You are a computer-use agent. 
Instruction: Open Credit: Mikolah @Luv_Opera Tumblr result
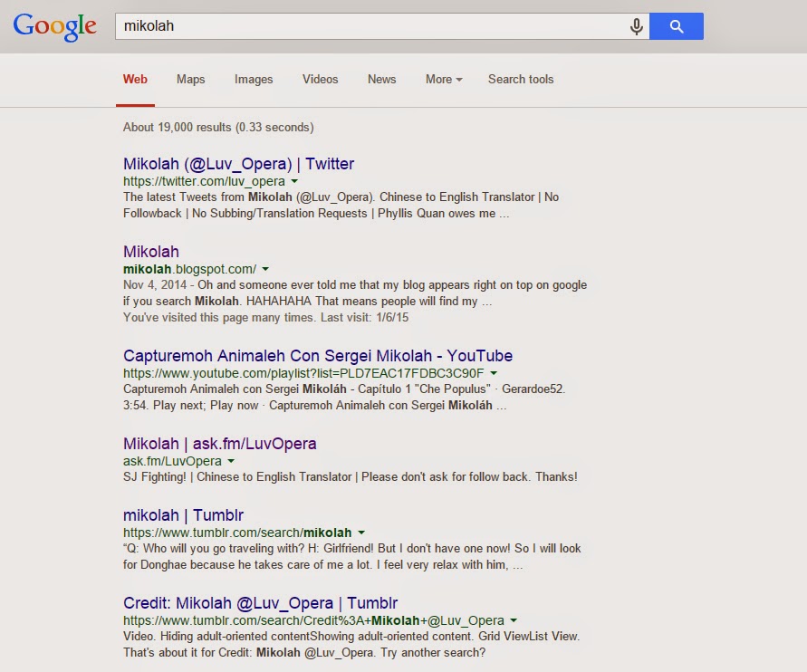(x=261, y=603)
